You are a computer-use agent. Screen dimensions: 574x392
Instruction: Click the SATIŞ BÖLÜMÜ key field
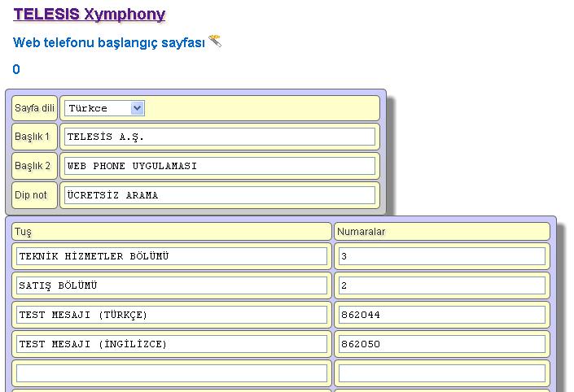(x=172, y=285)
